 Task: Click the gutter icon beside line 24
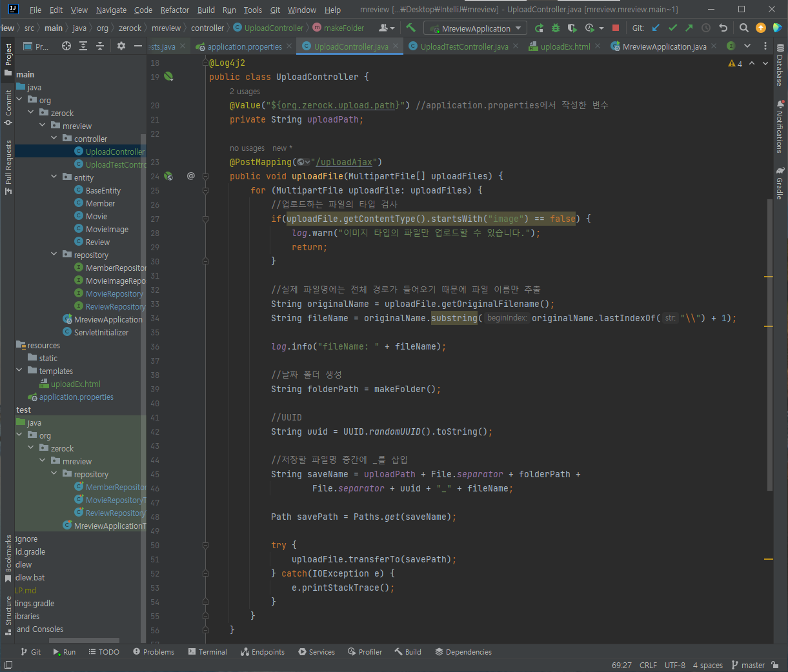168,176
